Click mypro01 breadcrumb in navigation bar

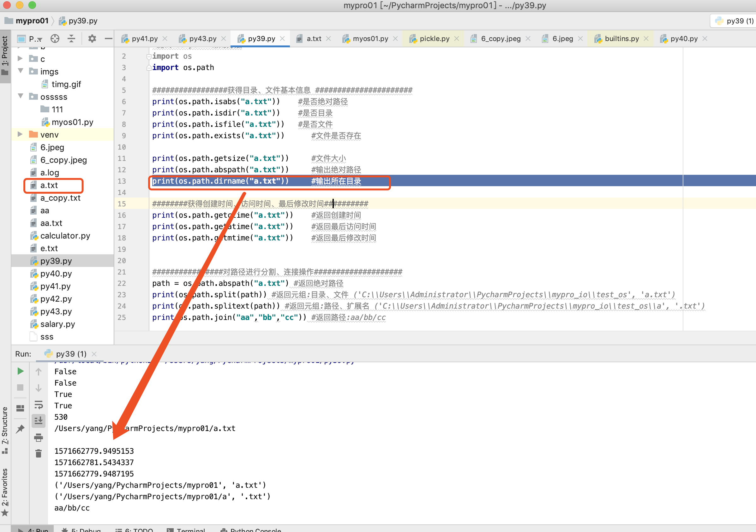pos(32,21)
